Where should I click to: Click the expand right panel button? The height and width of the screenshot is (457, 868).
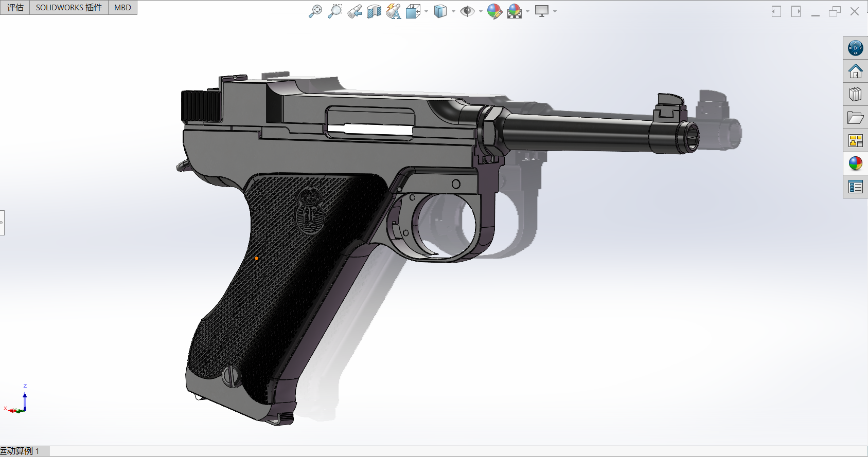coord(796,11)
